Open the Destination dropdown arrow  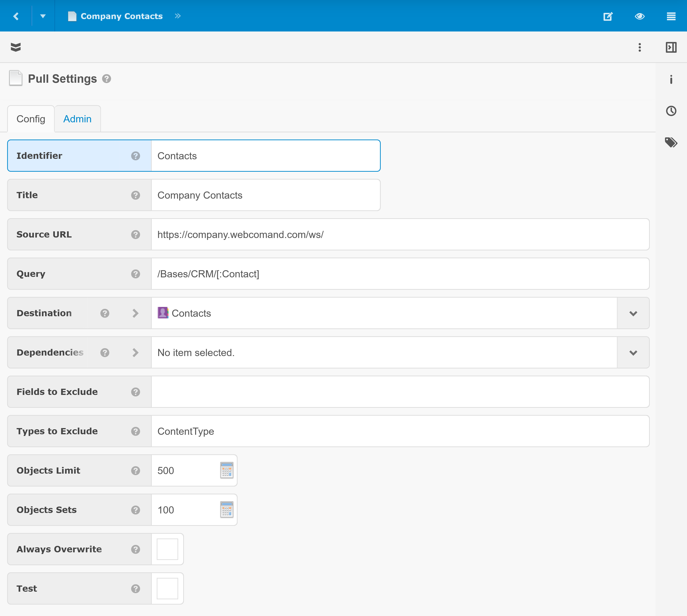coord(633,313)
